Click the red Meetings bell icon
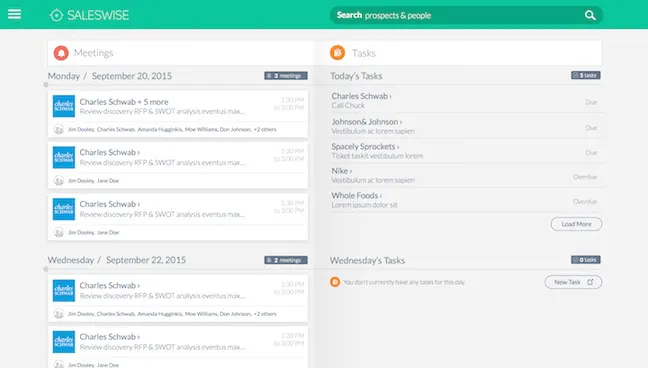This screenshot has width=648, height=368. point(61,53)
